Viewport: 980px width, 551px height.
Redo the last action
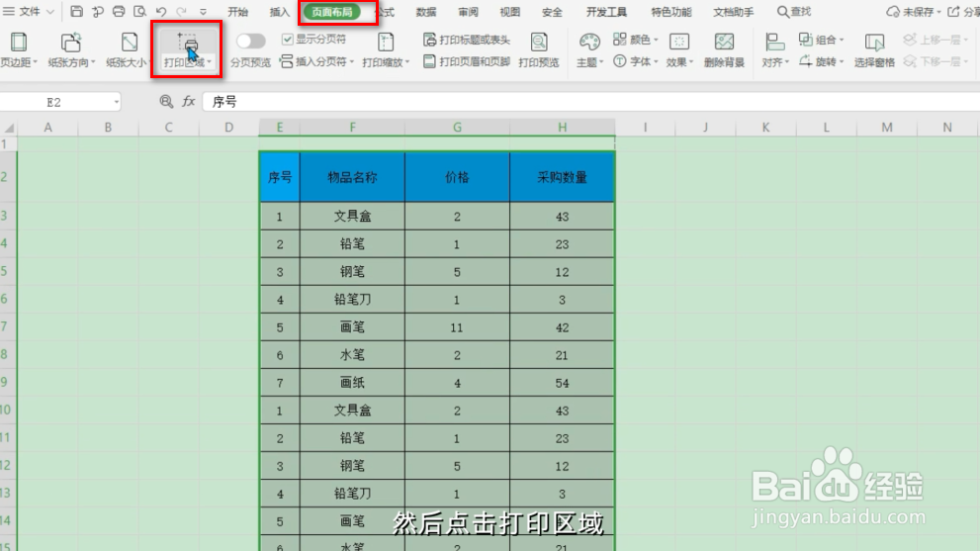click(181, 11)
